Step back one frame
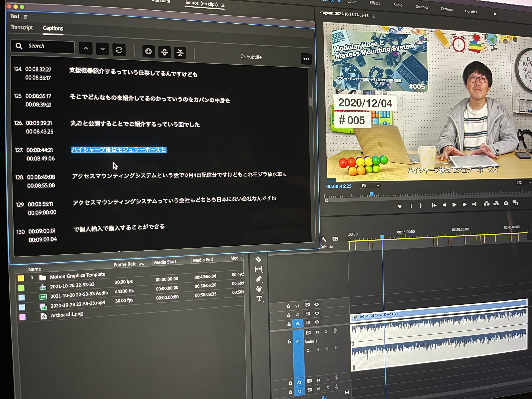The height and width of the screenshot is (399, 532). pyautogui.click(x=444, y=205)
